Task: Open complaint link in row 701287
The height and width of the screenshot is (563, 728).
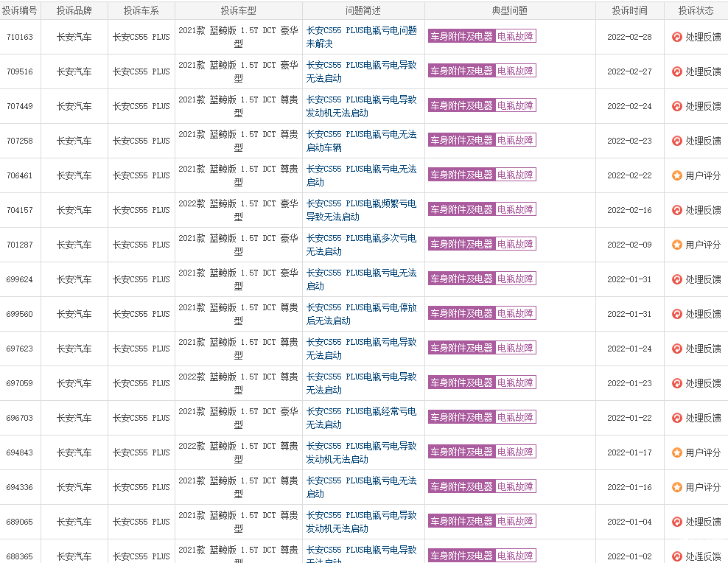Action: [362, 245]
